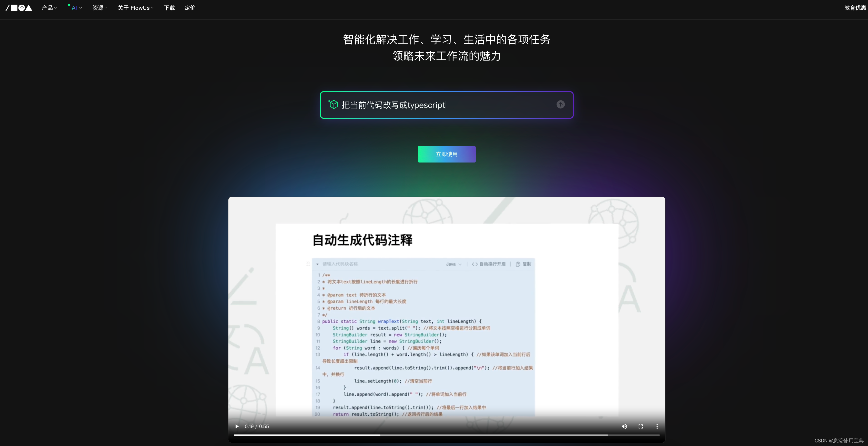Collapse the code block with the triangle
Image resolution: width=868 pixels, height=446 pixels.
click(x=318, y=264)
